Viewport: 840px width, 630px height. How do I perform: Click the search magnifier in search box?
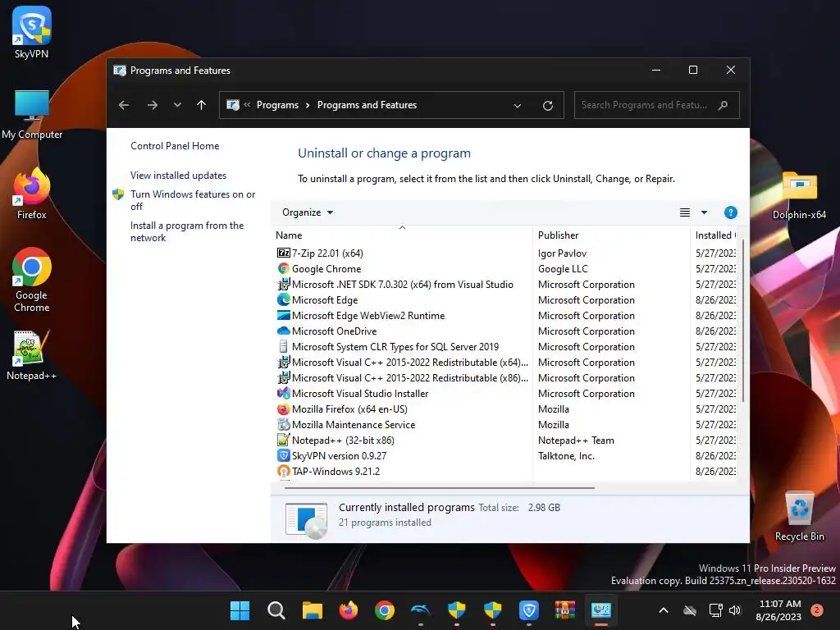pos(724,105)
